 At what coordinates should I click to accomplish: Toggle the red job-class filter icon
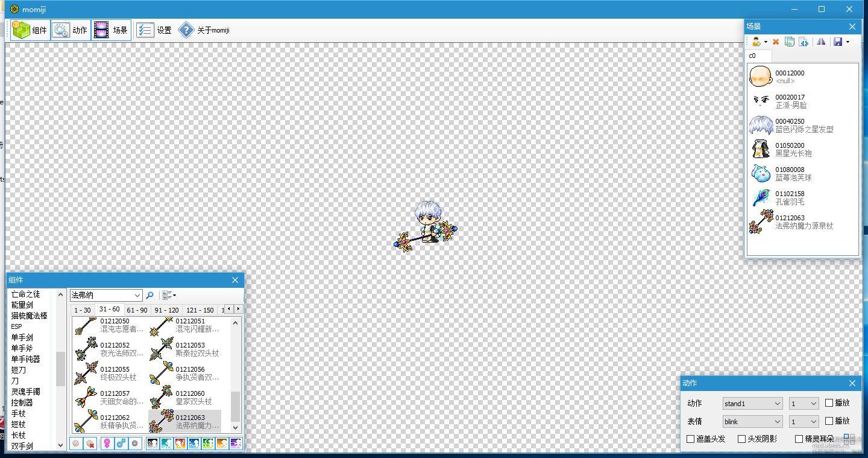pos(181,444)
